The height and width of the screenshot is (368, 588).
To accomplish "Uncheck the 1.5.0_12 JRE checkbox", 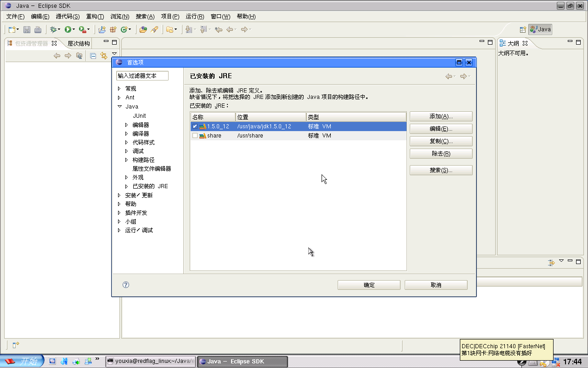I will point(195,126).
